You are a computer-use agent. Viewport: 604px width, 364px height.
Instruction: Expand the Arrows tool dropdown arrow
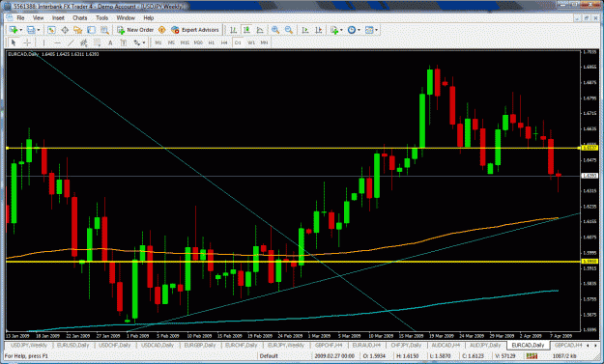tap(144, 42)
